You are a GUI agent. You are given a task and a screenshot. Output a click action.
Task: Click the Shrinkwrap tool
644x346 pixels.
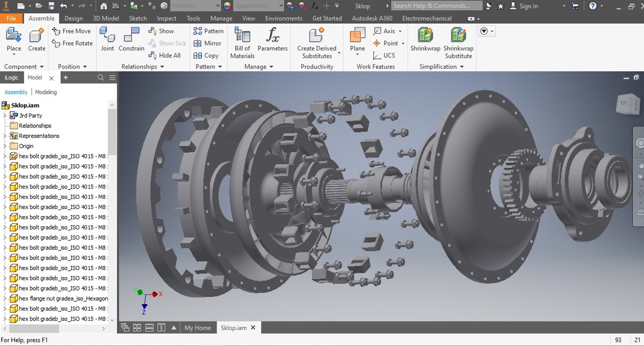(425, 40)
